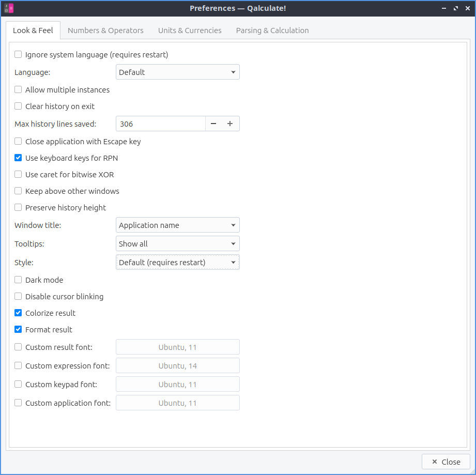Increase max history lines with plus button
This screenshot has width=476, height=475.
(230, 124)
